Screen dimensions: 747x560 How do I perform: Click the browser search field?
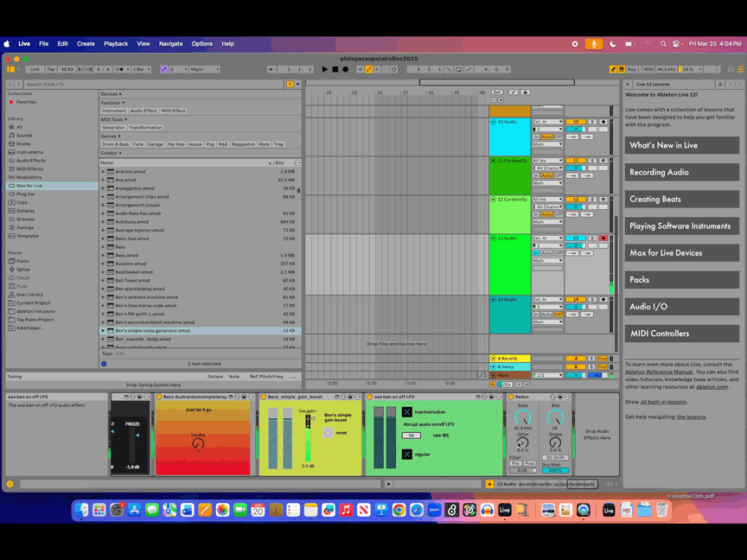point(155,85)
